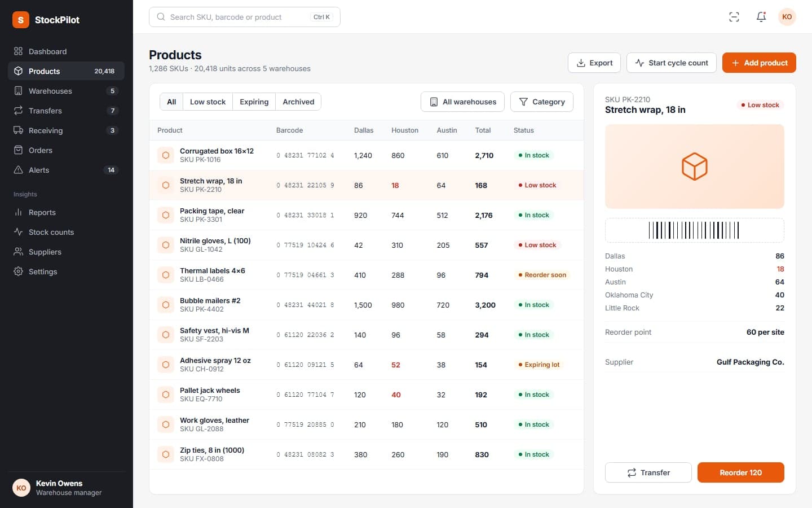Click the Packing tape, clear product icon
The height and width of the screenshot is (508, 812).
tap(166, 215)
